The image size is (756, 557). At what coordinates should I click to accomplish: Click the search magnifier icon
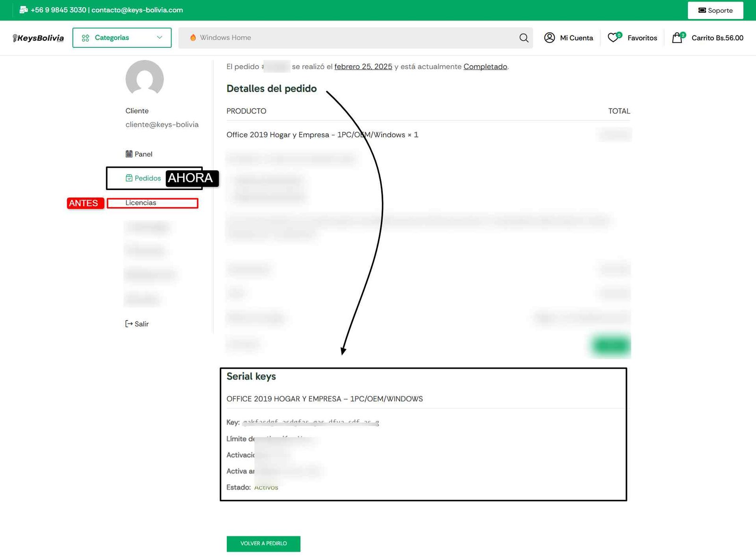[x=524, y=38]
